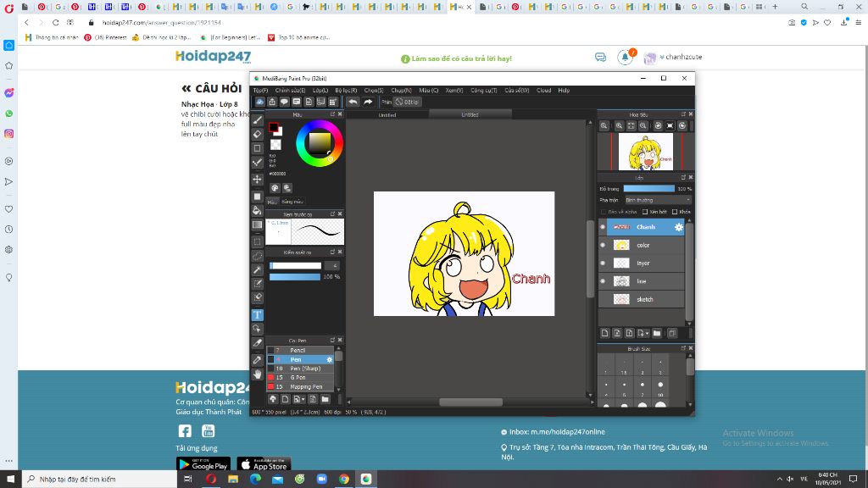
Task: Select the Magic Wand tool
Action: click(x=258, y=270)
